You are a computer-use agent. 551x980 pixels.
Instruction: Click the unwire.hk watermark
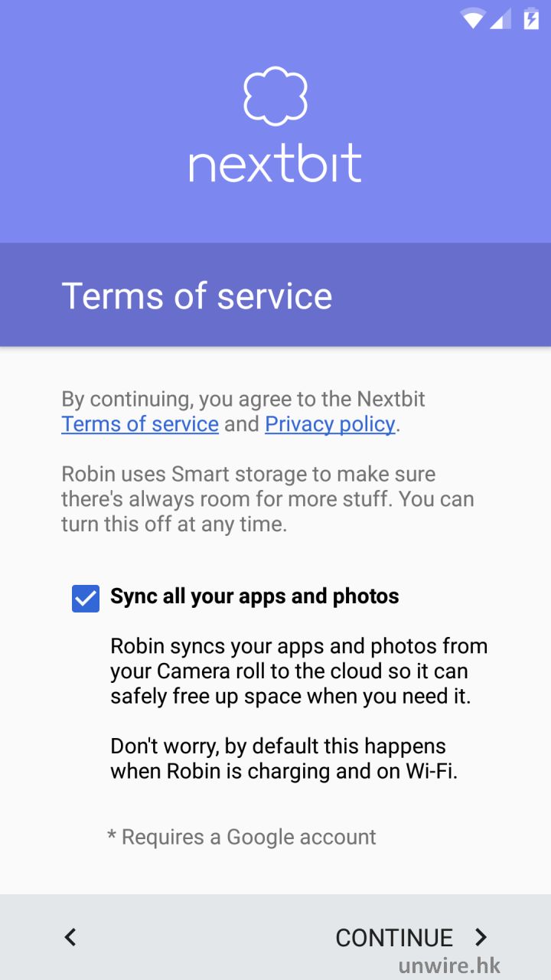click(x=449, y=965)
